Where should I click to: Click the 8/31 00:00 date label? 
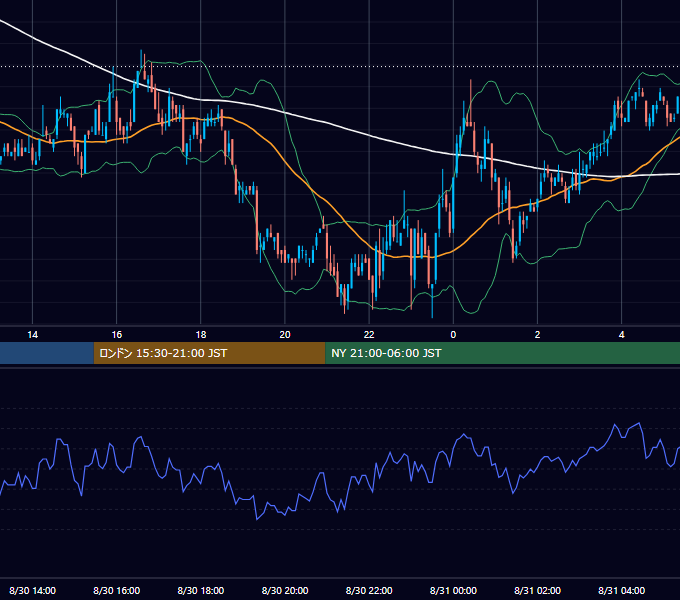(x=453, y=590)
